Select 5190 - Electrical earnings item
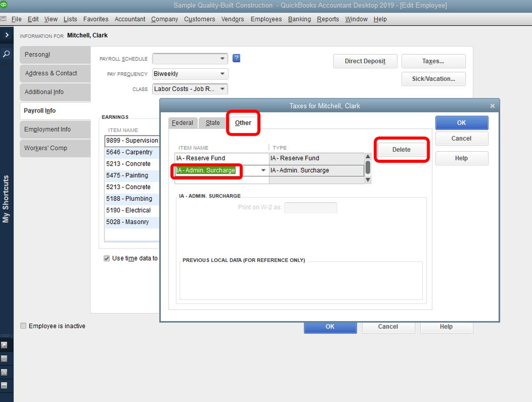This screenshot has height=402, width=532. point(132,210)
